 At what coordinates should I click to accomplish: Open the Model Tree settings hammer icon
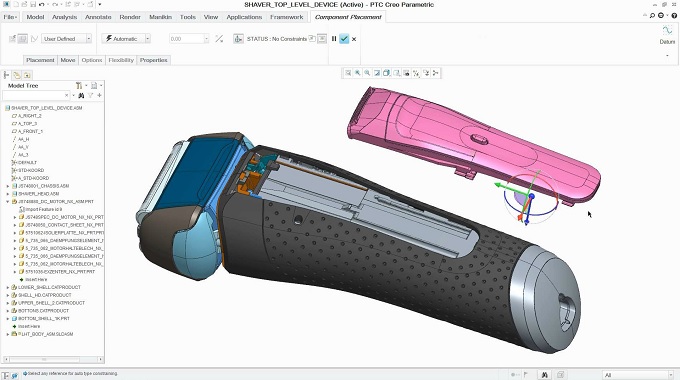pos(79,86)
